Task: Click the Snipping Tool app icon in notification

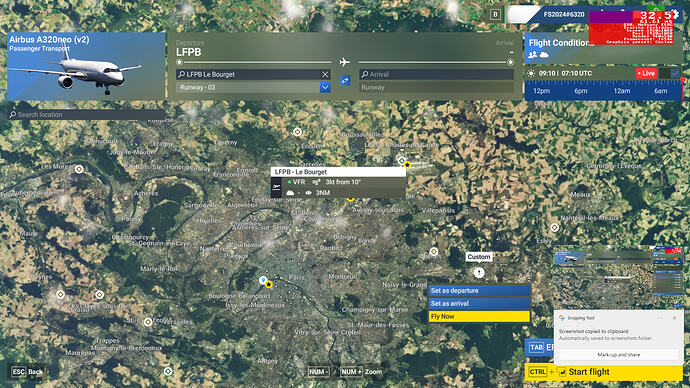Action: pos(562,318)
